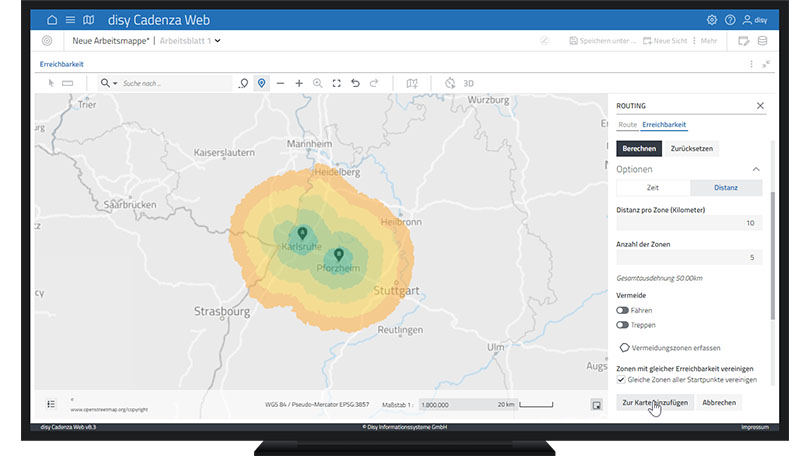The width and height of the screenshot is (810, 456).
Task: Zoom in with the plus icon
Action: coord(299,83)
